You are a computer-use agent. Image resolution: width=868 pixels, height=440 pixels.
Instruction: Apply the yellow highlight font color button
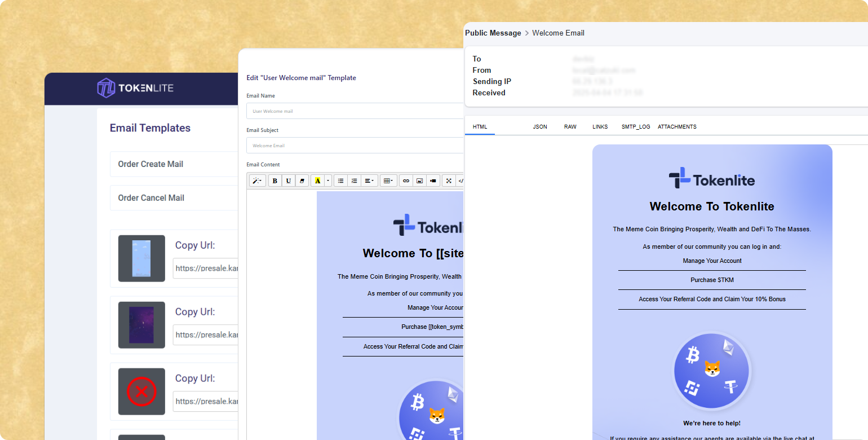(317, 181)
